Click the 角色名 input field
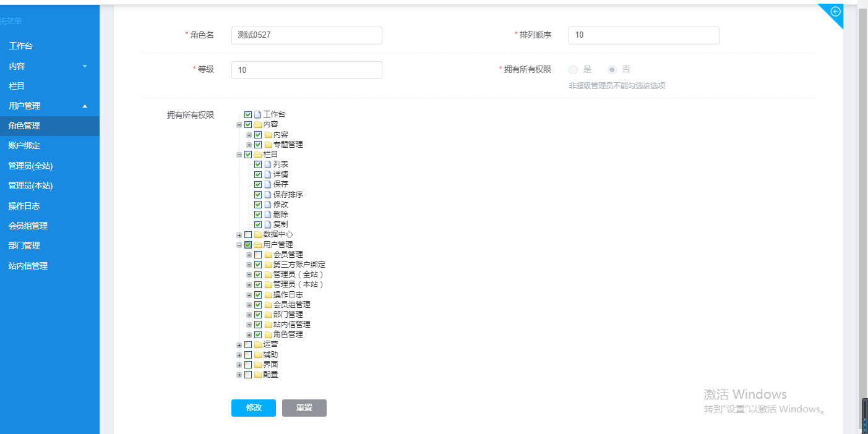 coord(307,35)
